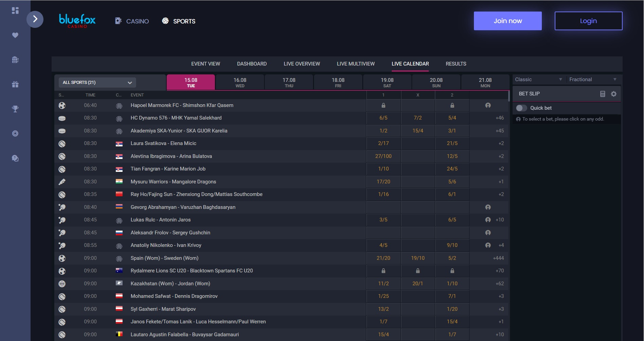Click the live stream headset icon for Hapoel Marmorek match
Viewport: 644px width, 341px height.
click(x=488, y=105)
